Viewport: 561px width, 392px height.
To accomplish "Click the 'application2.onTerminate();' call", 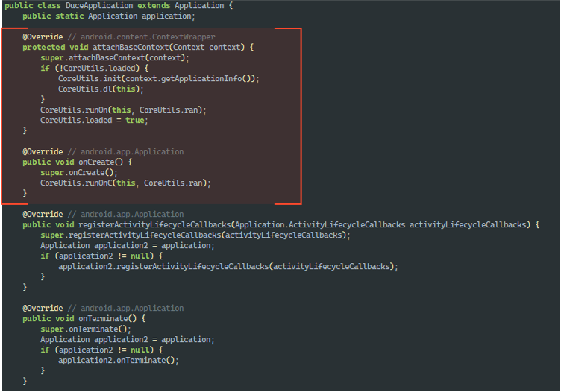I will point(119,360).
